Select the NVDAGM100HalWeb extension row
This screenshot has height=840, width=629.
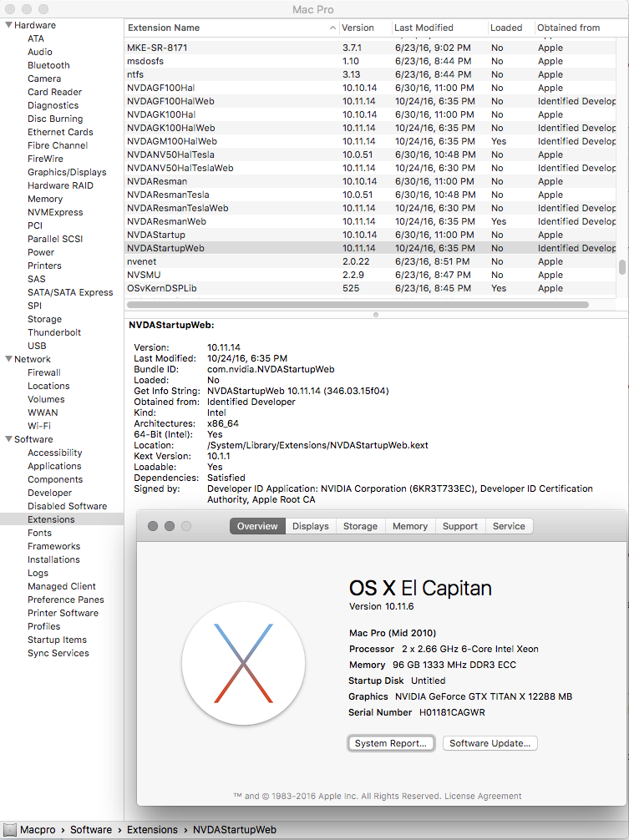click(x=370, y=141)
